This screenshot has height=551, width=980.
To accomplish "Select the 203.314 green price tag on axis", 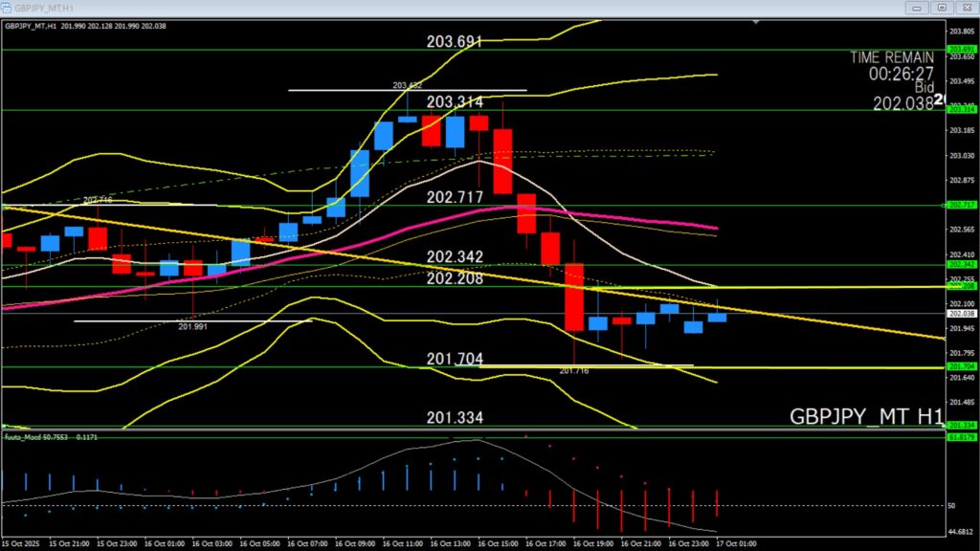I will pos(961,110).
